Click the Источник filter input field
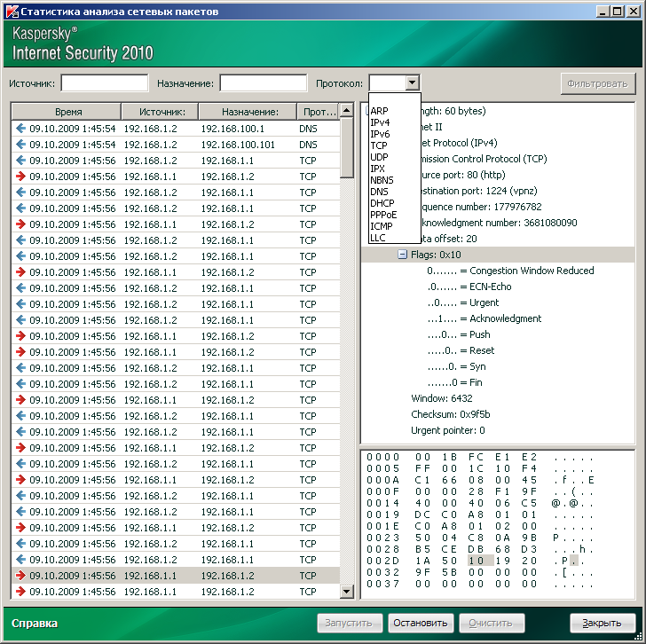 (105, 83)
